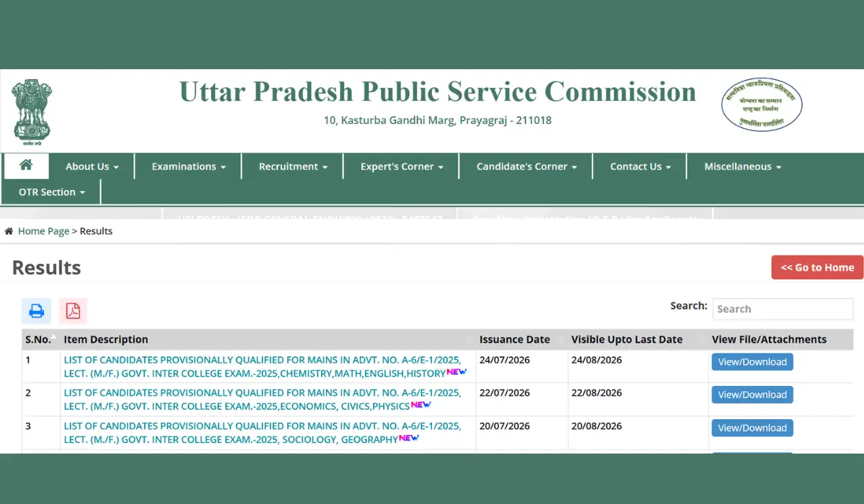The height and width of the screenshot is (504, 864).
Task: Click the Results page heading
Action: click(47, 268)
